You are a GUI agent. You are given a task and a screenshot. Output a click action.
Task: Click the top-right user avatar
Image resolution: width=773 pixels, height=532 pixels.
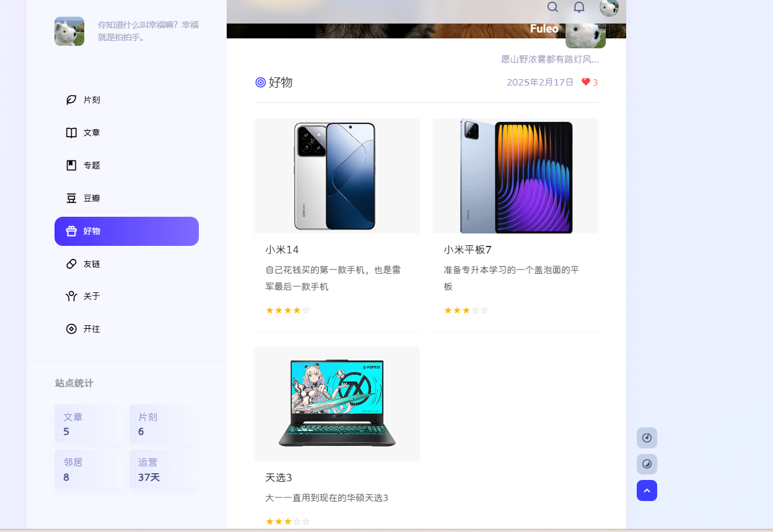pyautogui.click(x=609, y=7)
